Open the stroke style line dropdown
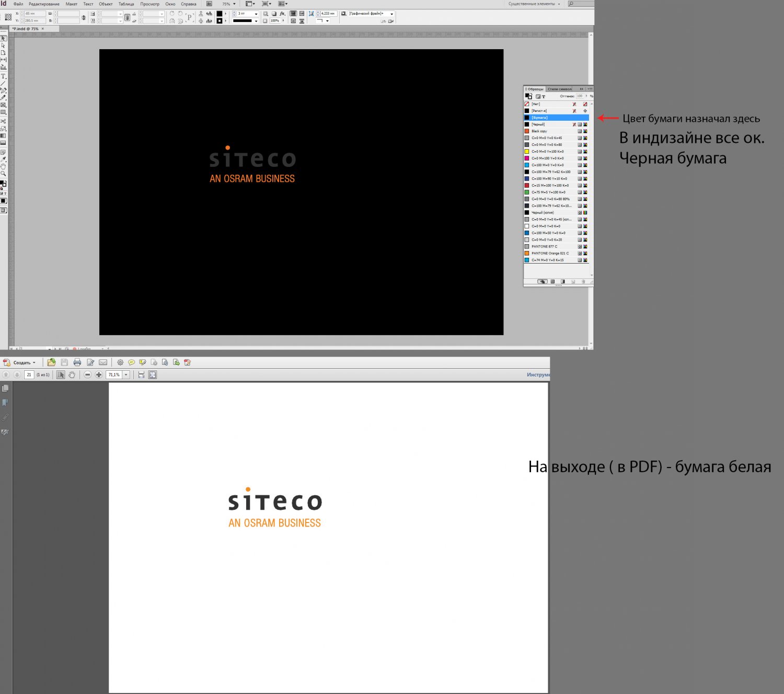This screenshot has height=694, width=784. click(256, 21)
